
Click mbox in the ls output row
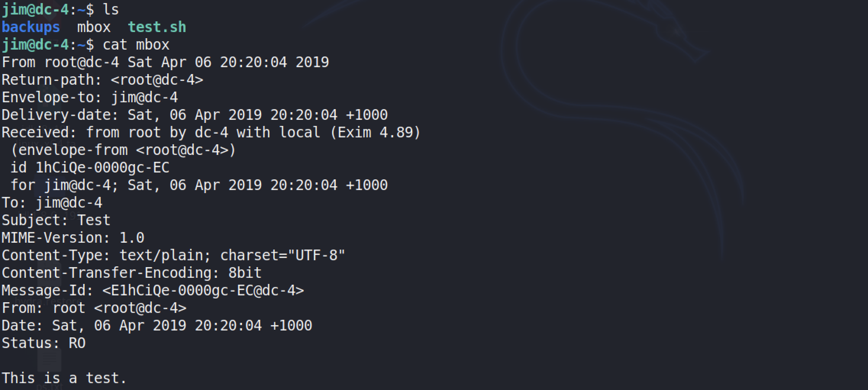click(x=94, y=27)
